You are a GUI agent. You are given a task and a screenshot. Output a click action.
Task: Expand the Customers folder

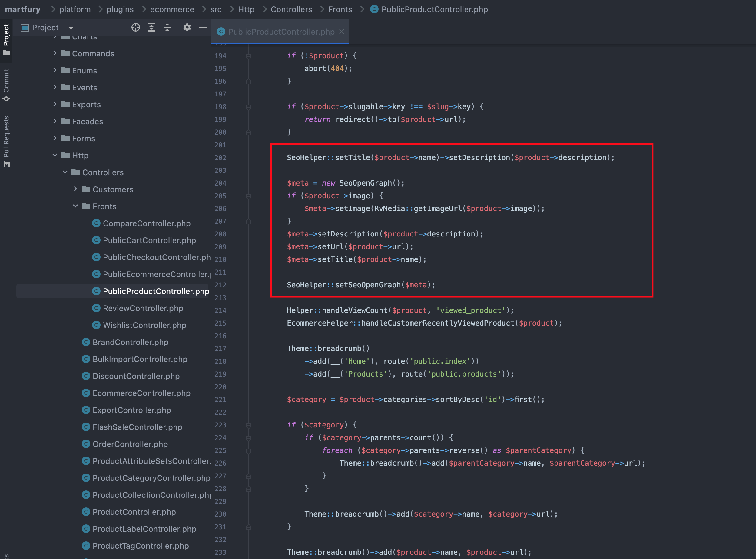pos(75,189)
